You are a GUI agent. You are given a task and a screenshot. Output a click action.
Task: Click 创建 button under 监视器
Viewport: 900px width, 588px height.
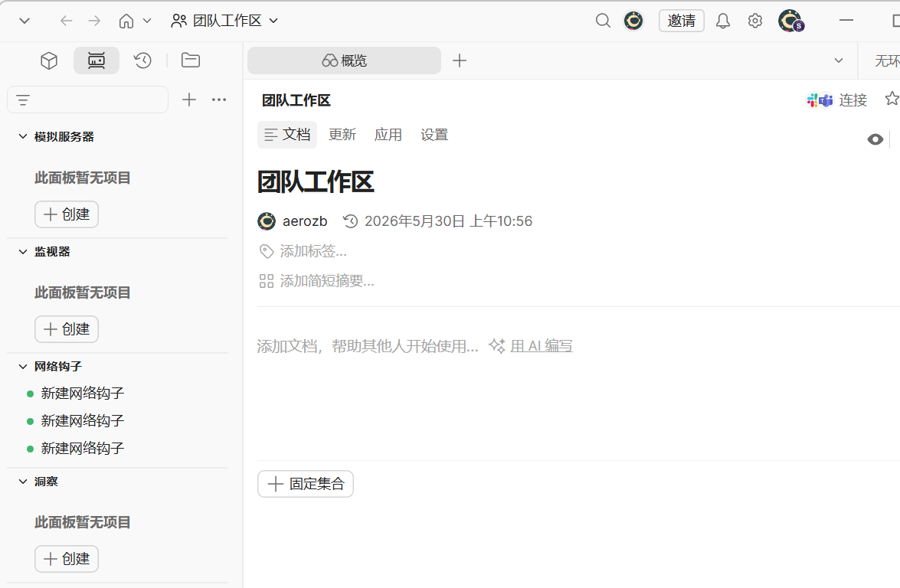tap(67, 329)
